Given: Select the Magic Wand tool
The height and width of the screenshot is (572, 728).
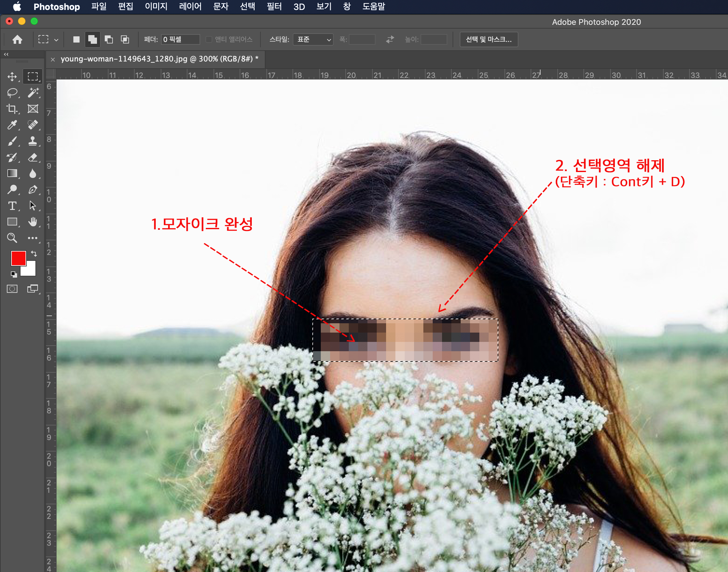Looking at the screenshot, I should click(33, 93).
